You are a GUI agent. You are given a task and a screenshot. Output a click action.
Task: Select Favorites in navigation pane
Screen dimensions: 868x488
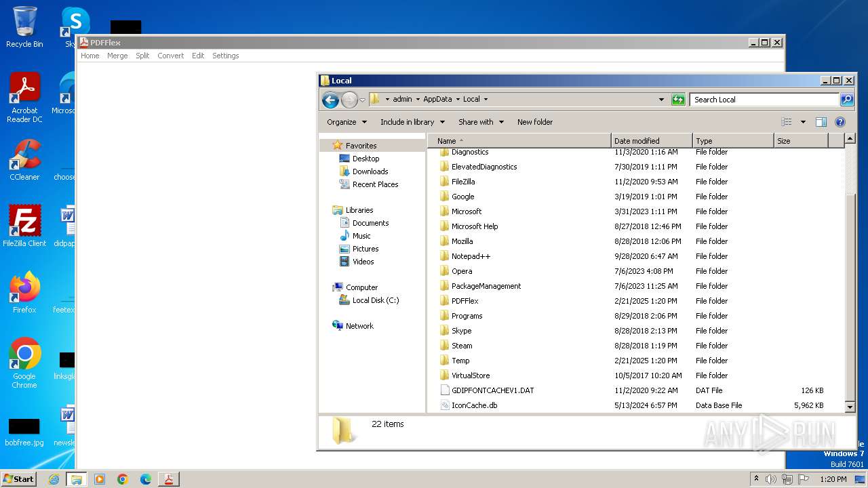361,146
